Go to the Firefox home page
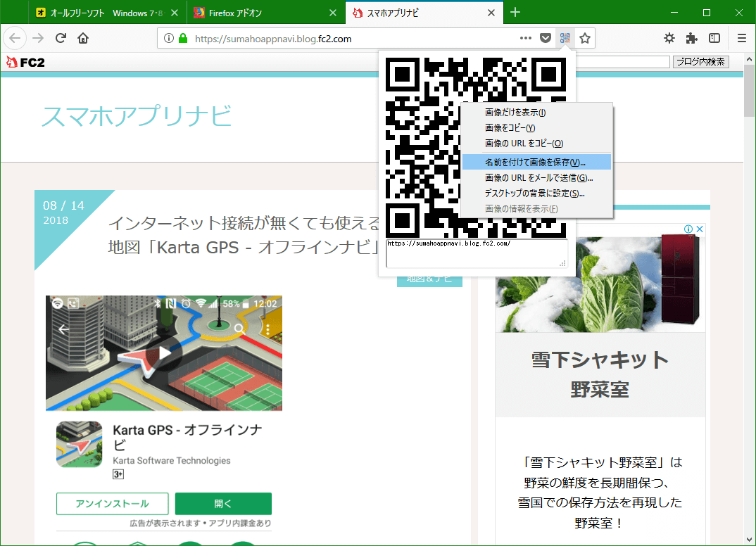 coord(83,38)
